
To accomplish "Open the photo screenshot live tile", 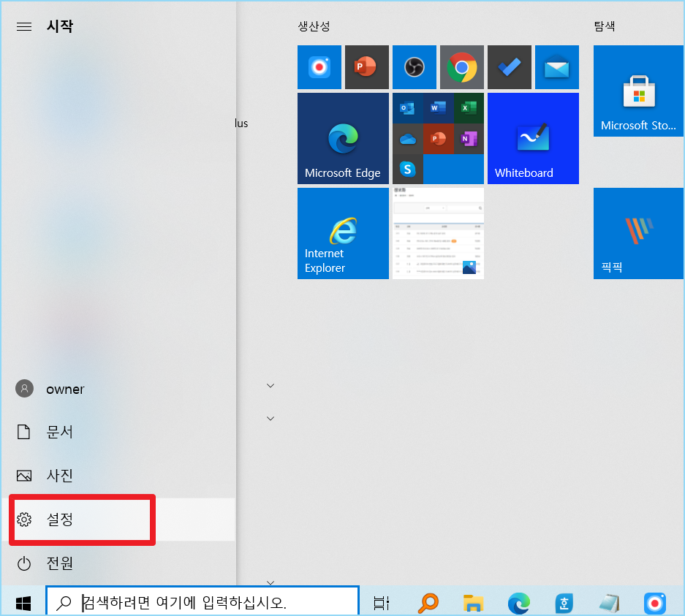I will tap(438, 233).
